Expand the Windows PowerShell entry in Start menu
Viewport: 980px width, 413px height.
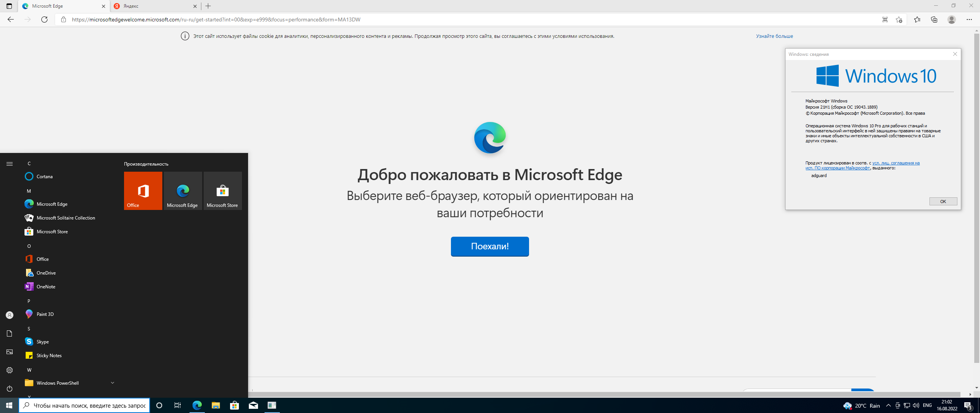(x=111, y=382)
